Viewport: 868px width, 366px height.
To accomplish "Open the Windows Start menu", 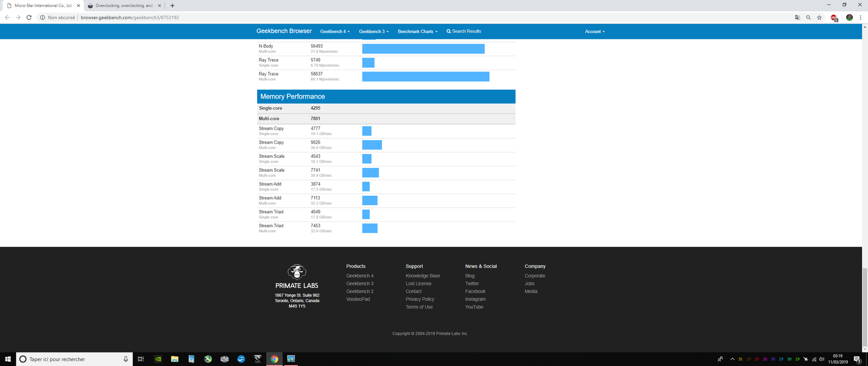I will click(x=8, y=359).
